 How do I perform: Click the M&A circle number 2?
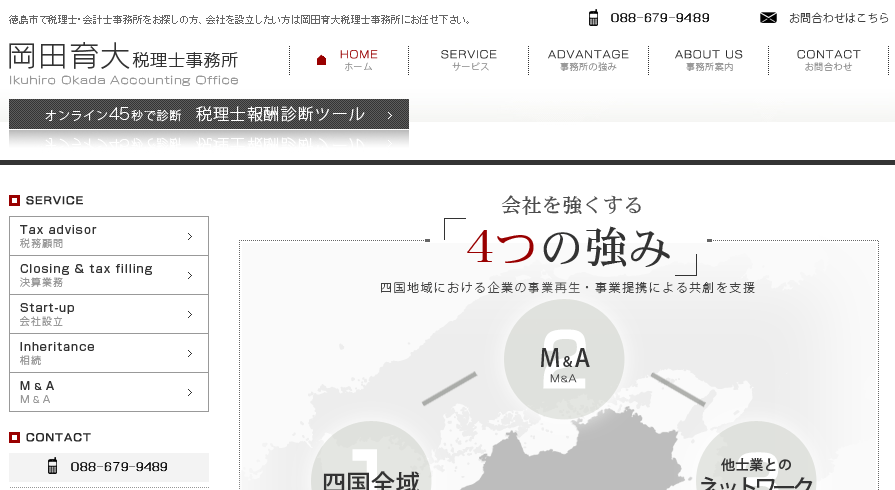pos(564,359)
